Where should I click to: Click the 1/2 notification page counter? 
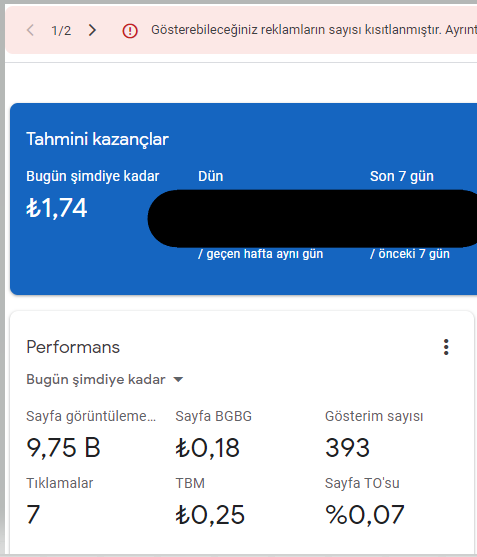click(61, 31)
